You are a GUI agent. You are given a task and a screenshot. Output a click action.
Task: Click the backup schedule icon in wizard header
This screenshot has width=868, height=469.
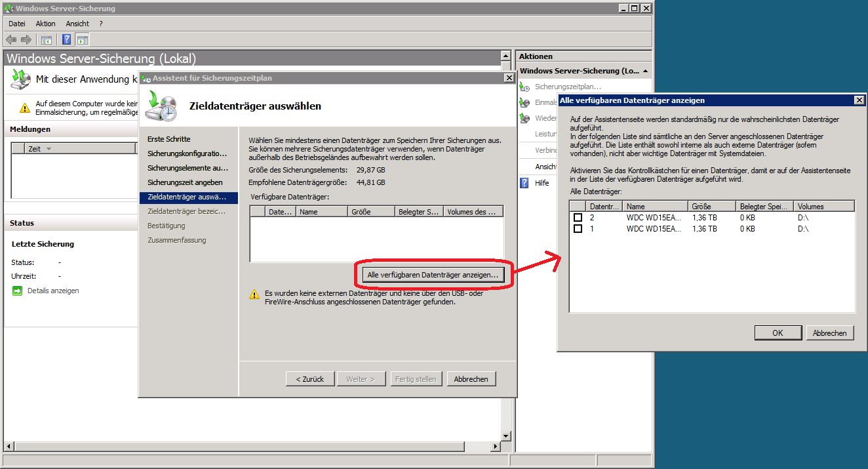161,106
